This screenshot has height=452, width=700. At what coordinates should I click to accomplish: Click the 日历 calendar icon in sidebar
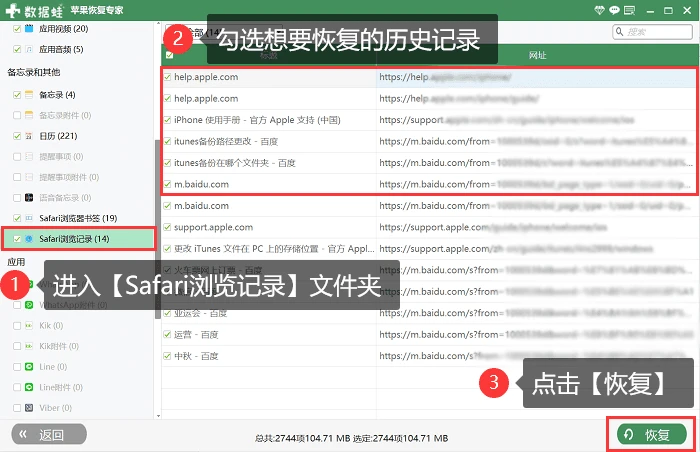(x=29, y=136)
